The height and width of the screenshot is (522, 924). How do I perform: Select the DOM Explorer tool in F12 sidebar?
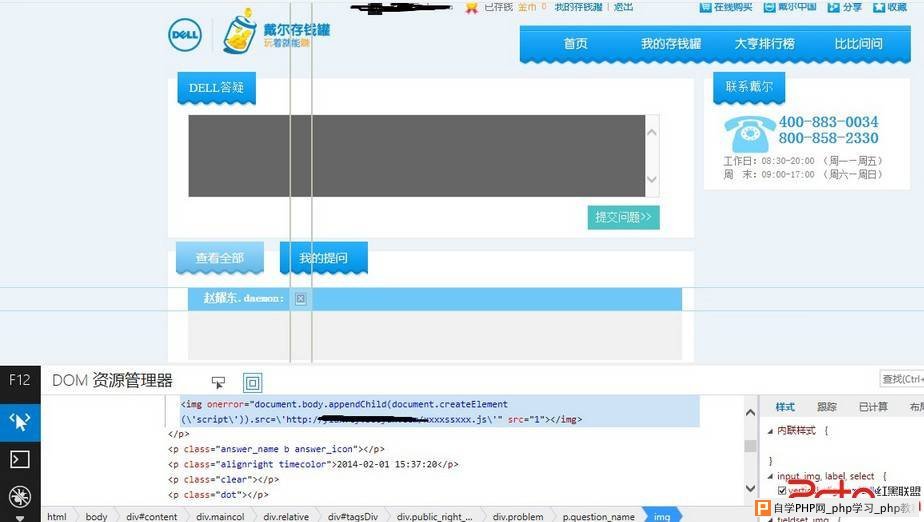click(x=20, y=422)
